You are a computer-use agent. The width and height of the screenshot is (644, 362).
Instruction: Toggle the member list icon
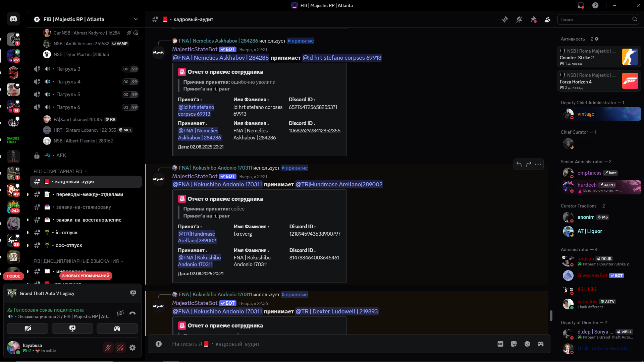point(547,19)
